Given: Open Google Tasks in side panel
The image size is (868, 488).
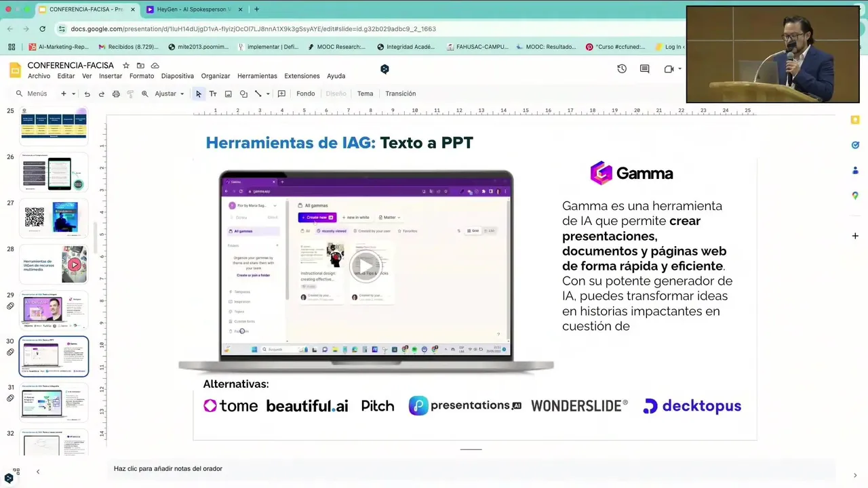Looking at the screenshot, I should (x=855, y=145).
